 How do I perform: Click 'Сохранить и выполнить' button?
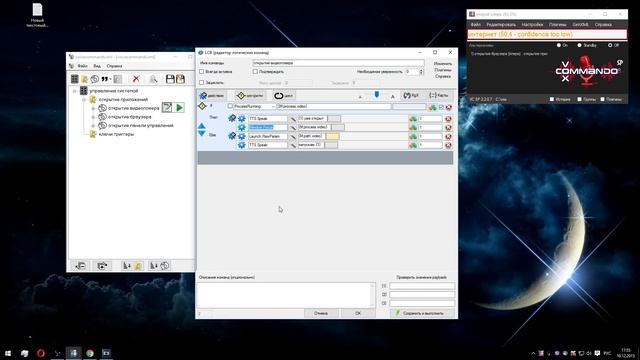[422, 313]
